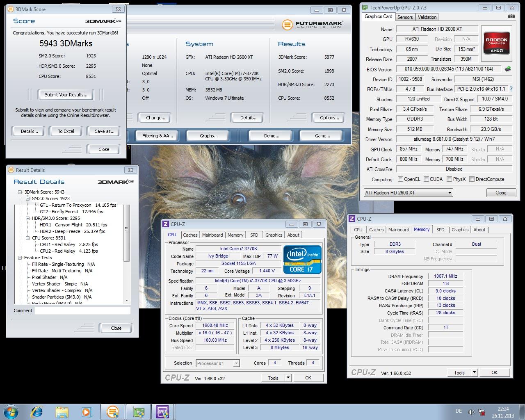Open Caches tab in CPU-Z CPU window
Screen dimensions: 525x420
click(190, 235)
